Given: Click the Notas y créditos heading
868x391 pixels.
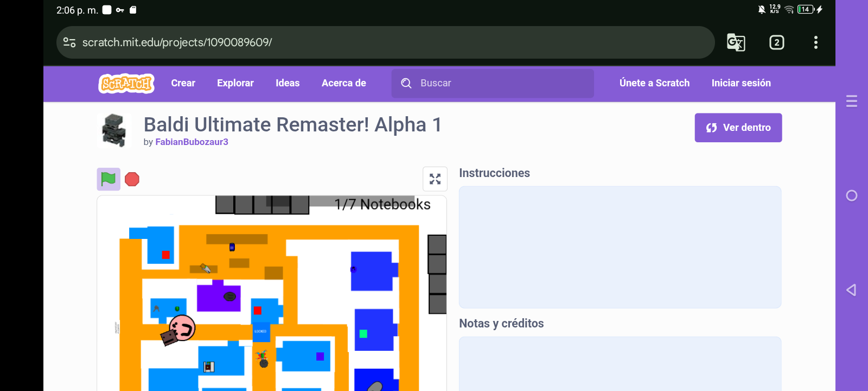Looking at the screenshot, I should pos(501,323).
